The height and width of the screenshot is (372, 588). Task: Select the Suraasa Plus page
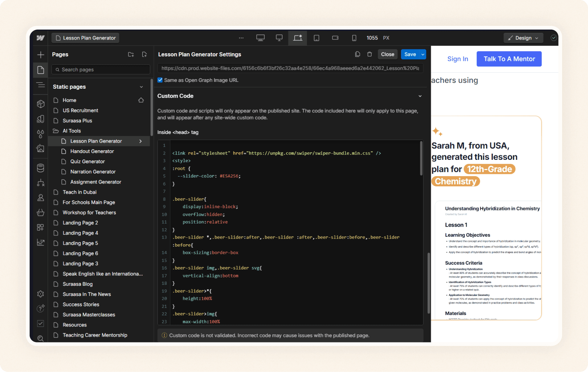99,121
